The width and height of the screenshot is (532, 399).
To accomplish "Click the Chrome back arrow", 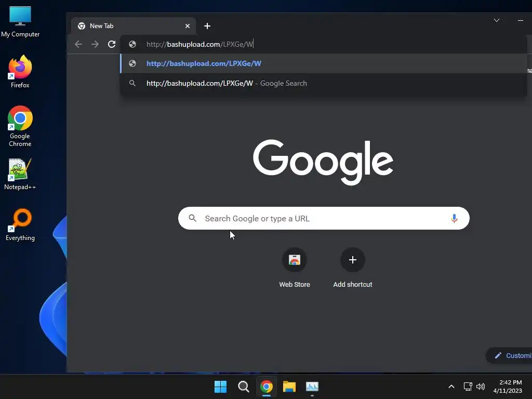I will [x=78, y=44].
